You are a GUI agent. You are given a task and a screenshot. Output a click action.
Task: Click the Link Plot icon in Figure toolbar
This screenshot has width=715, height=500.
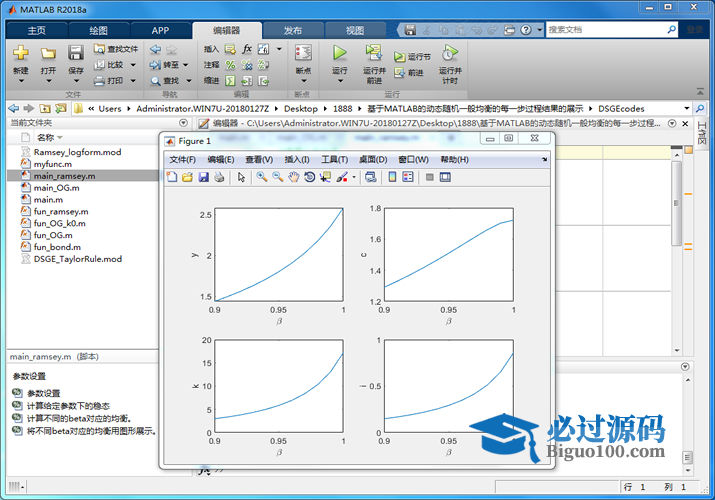(370, 177)
